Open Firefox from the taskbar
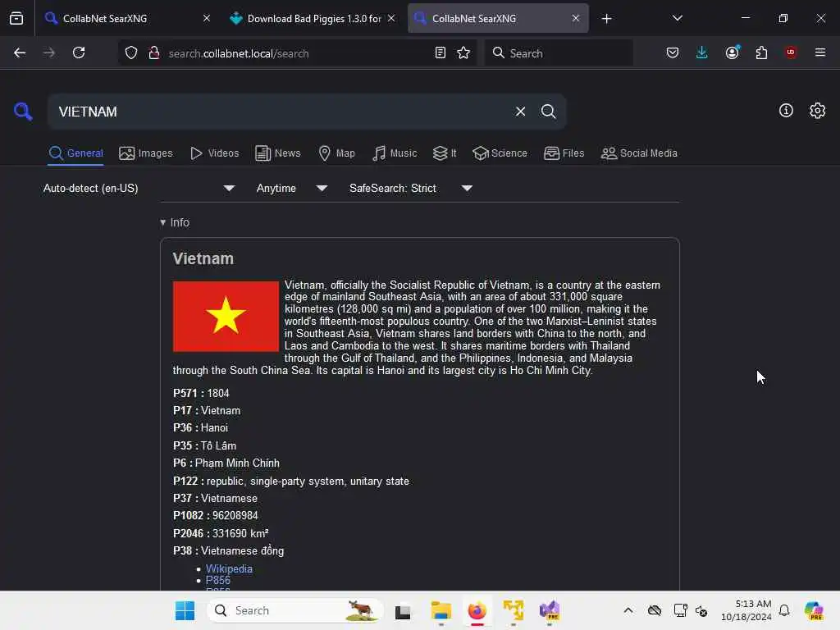 477,610
